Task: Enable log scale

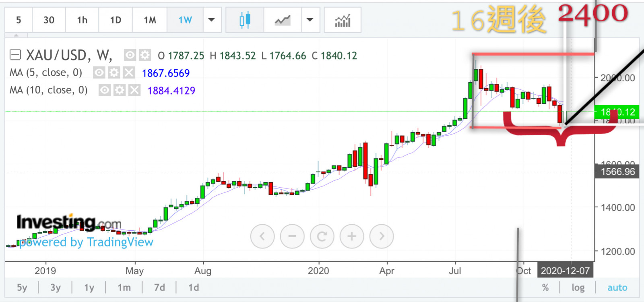Action: tap(578, 288)
